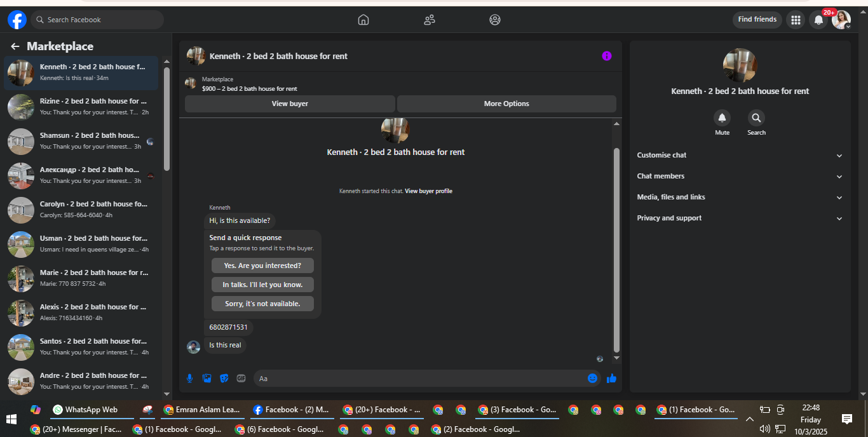Switch to '(3) Facebook - Go...' taskbar window
Viewport: 868px width, 437px height.
coord(517,410)
